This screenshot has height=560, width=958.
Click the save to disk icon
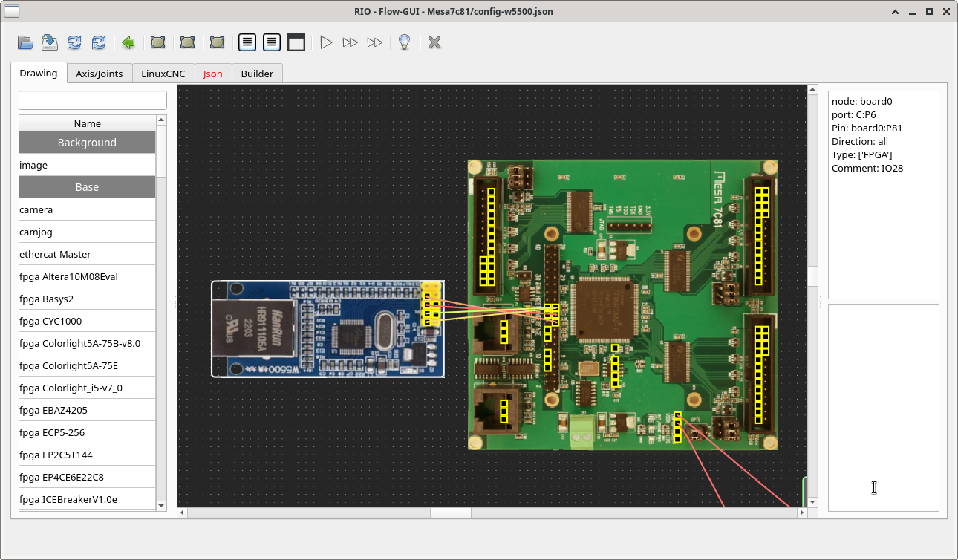pyautogui.click(x=50, y=42)
